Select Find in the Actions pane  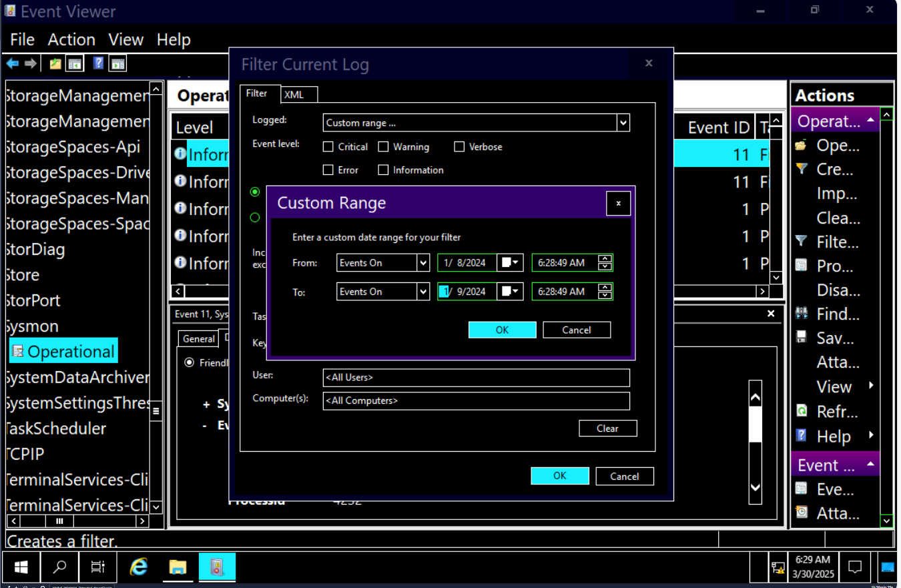[834, 314]
